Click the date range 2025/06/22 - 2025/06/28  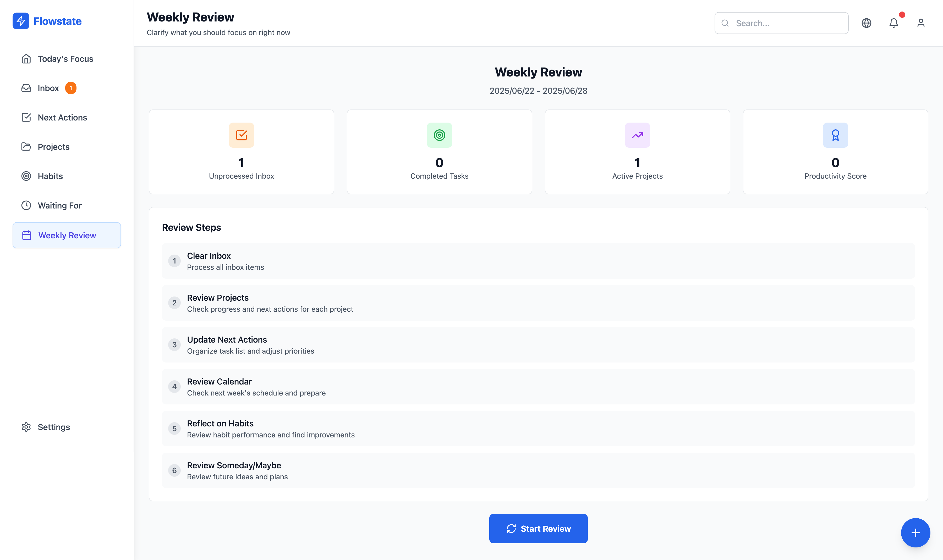(538, 91)
